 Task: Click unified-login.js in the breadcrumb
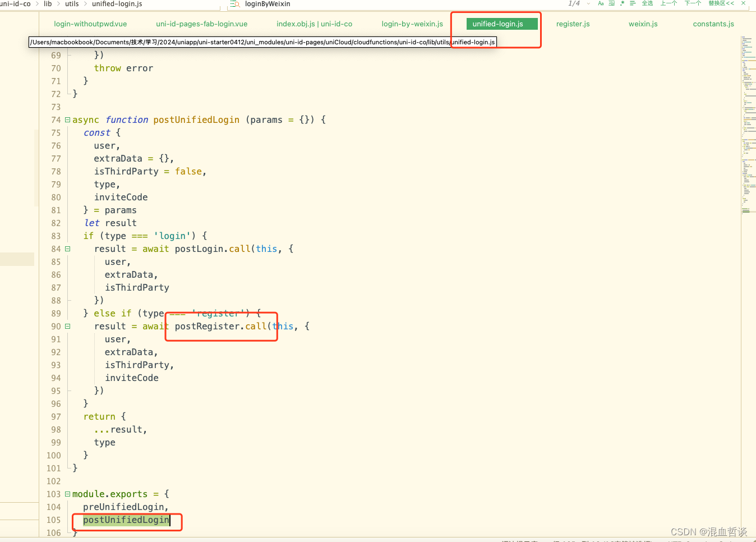tap(117, 4)
